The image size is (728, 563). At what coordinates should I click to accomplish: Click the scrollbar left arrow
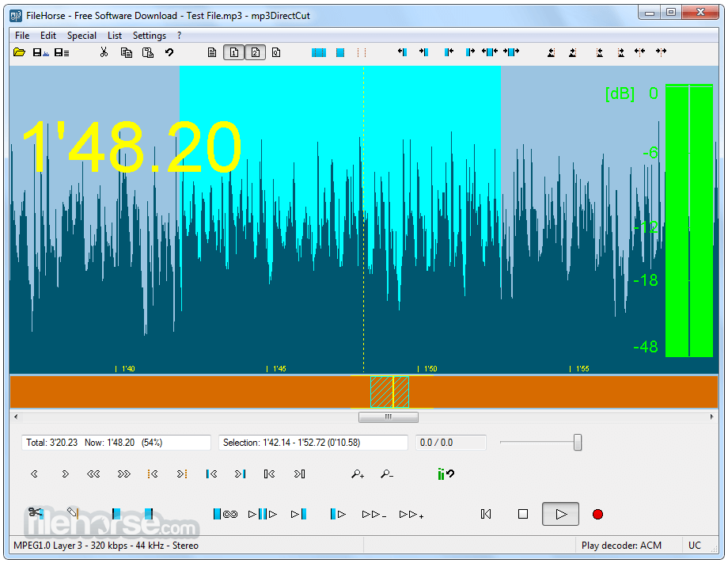click(16, 417)
